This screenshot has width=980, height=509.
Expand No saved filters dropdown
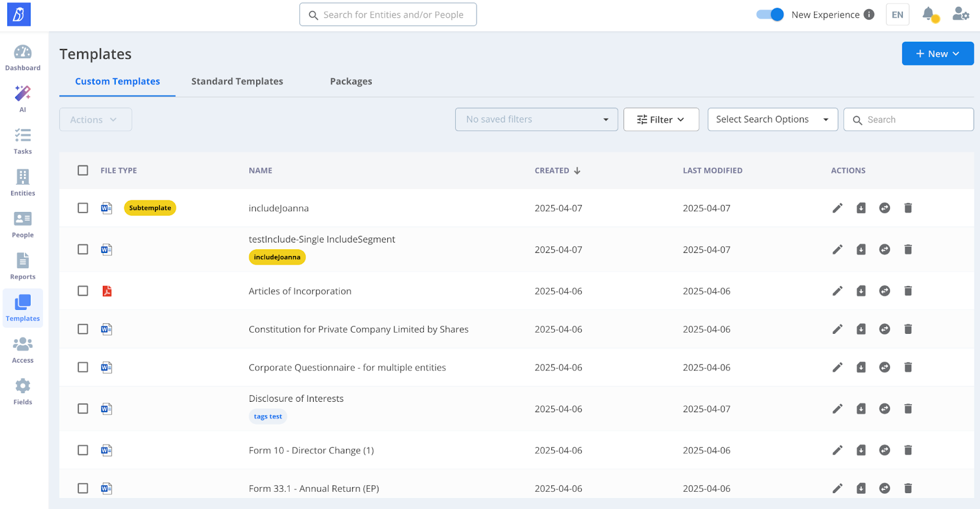pyautogui.click(x=537, y=119)
